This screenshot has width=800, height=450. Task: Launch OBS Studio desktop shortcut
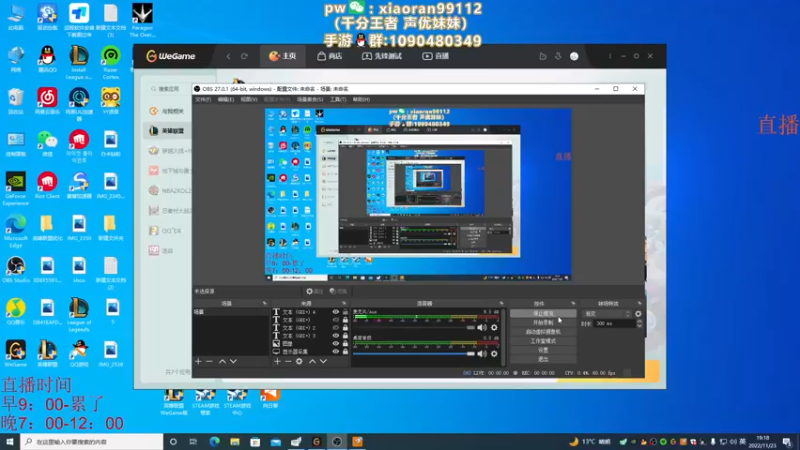click(x=15, y=269)
